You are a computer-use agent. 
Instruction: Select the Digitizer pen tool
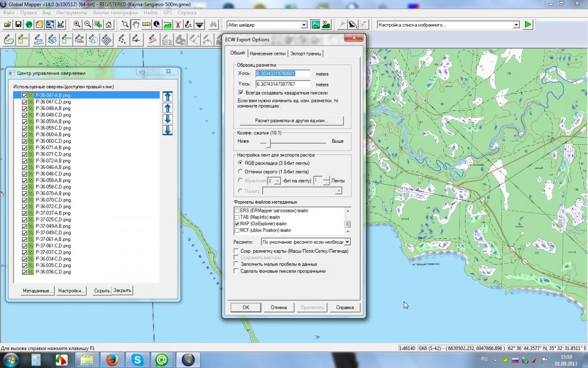pyautogui.click(x=189, y=25)
